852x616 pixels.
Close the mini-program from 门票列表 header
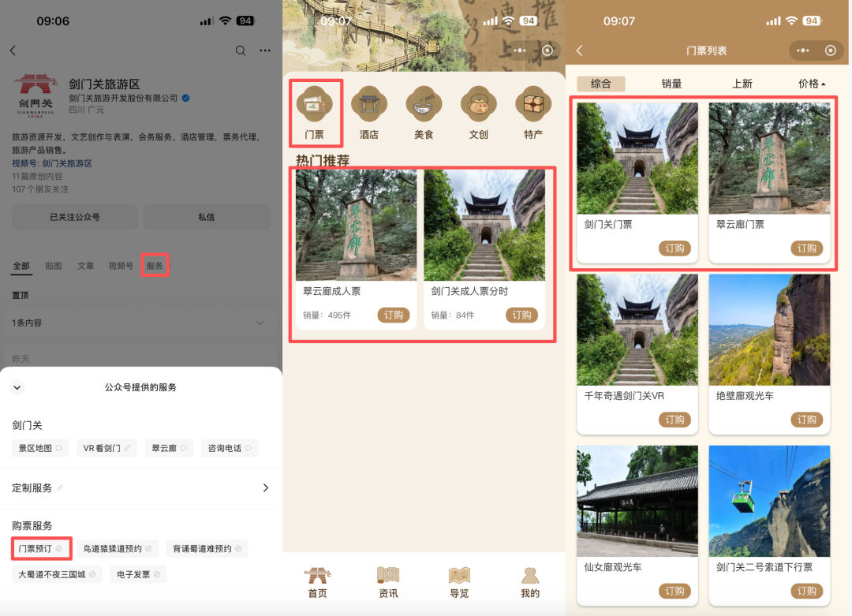pos(830,50)
